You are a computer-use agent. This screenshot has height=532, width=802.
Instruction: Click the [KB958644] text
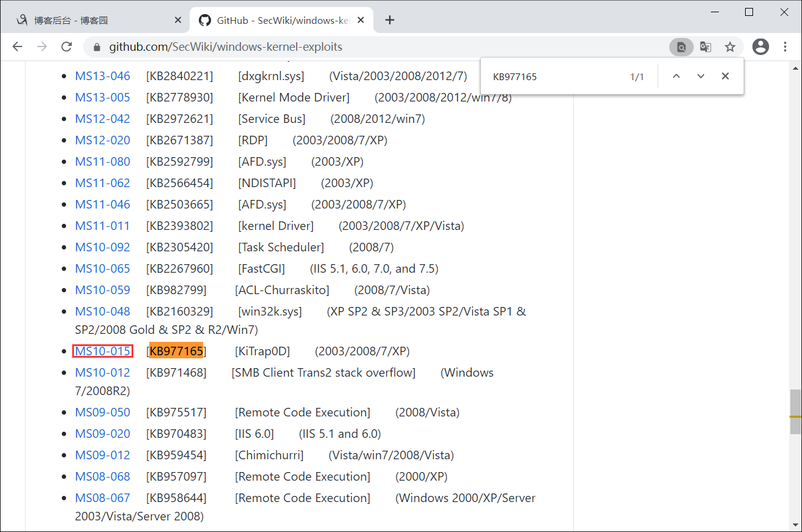coord(176,498)
